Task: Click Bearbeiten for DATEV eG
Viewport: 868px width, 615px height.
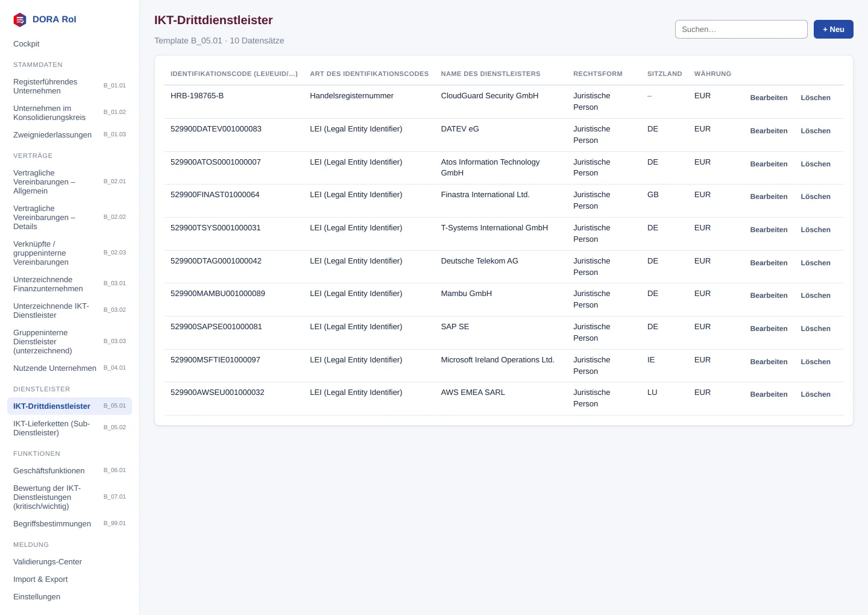Action: 769,131
